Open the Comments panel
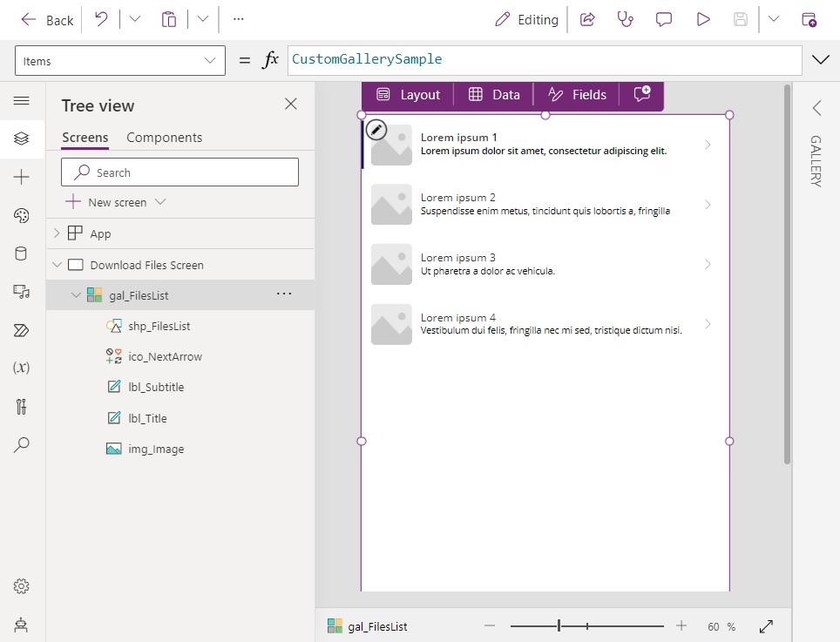The width and height of the screenshot is (840, 642). [x=664, y=19]
